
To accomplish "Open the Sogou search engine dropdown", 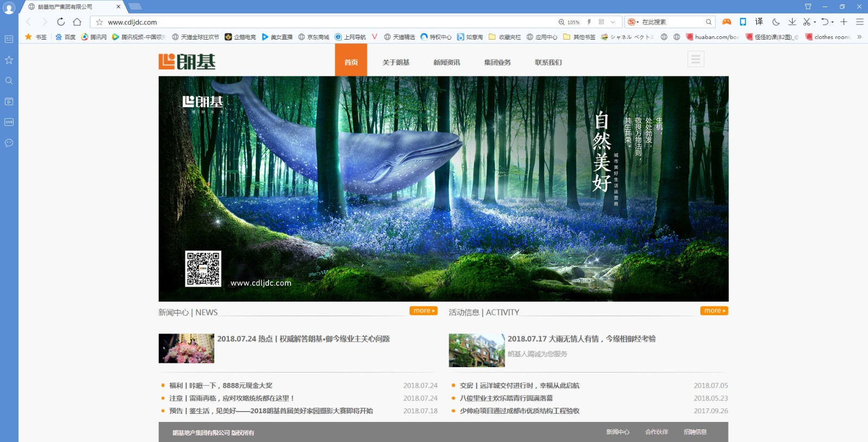I will pyautogui.click(x=633, y=22).
